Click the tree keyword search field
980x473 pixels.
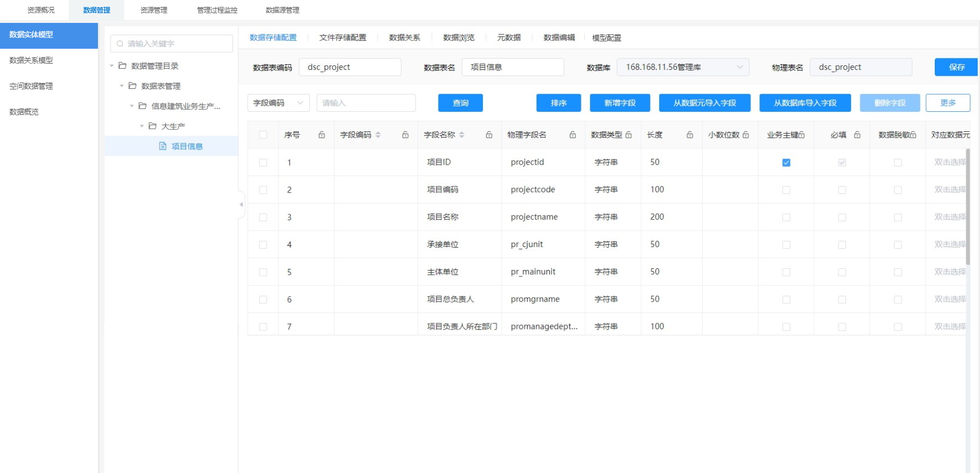coord(172,44)
